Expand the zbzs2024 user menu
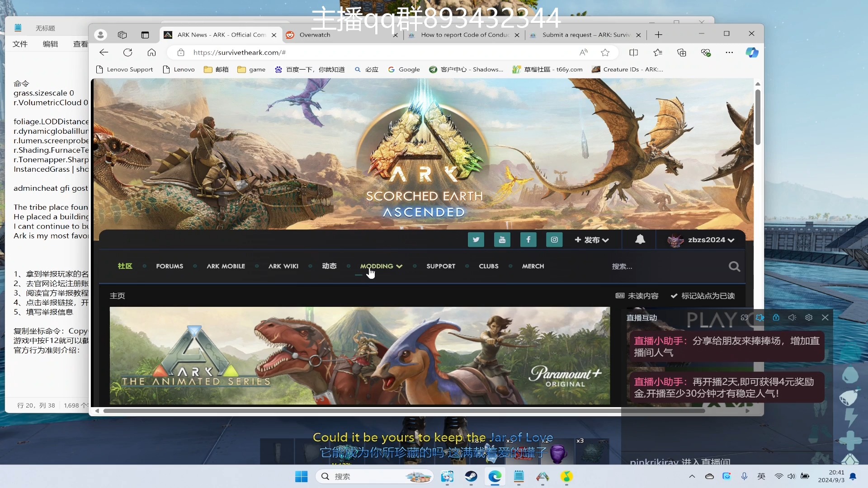This screenshot has width=868, height=488. point(701,240)
